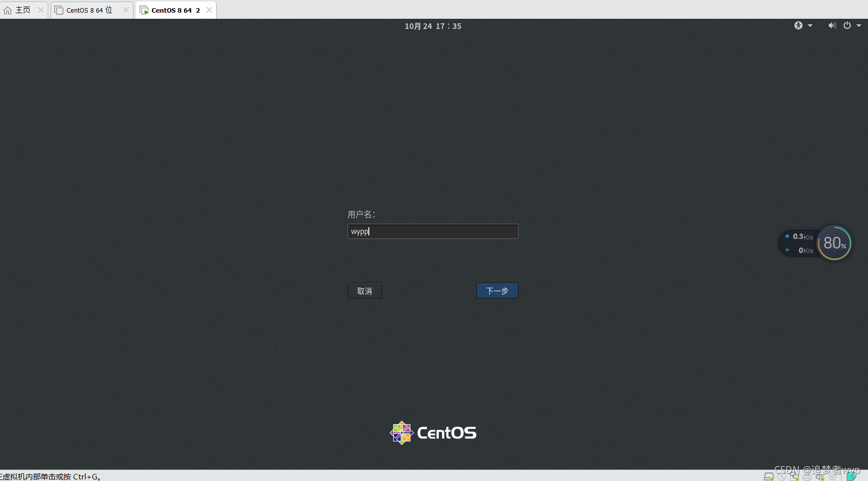The width and height of the screenshot is (868, 481).
Task: Click the home icon on 主页 tab
Action: [8, 10]
